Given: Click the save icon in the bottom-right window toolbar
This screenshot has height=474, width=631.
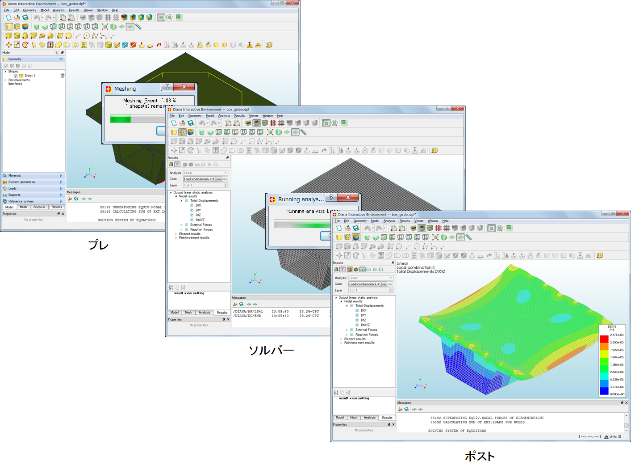Looking at the screenshot, I should [x=356, y=229].
